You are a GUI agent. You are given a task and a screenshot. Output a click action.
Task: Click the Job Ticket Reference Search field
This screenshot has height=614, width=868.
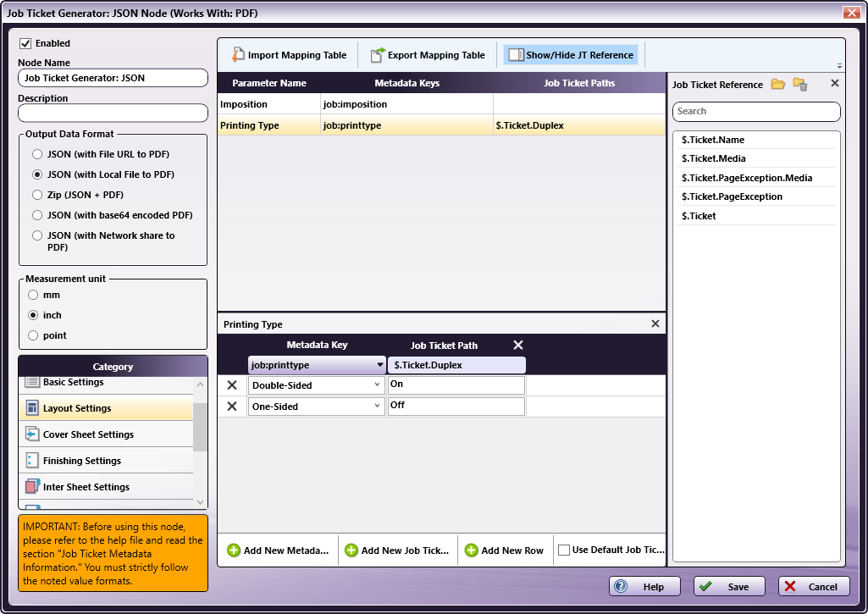coord(756,111)
